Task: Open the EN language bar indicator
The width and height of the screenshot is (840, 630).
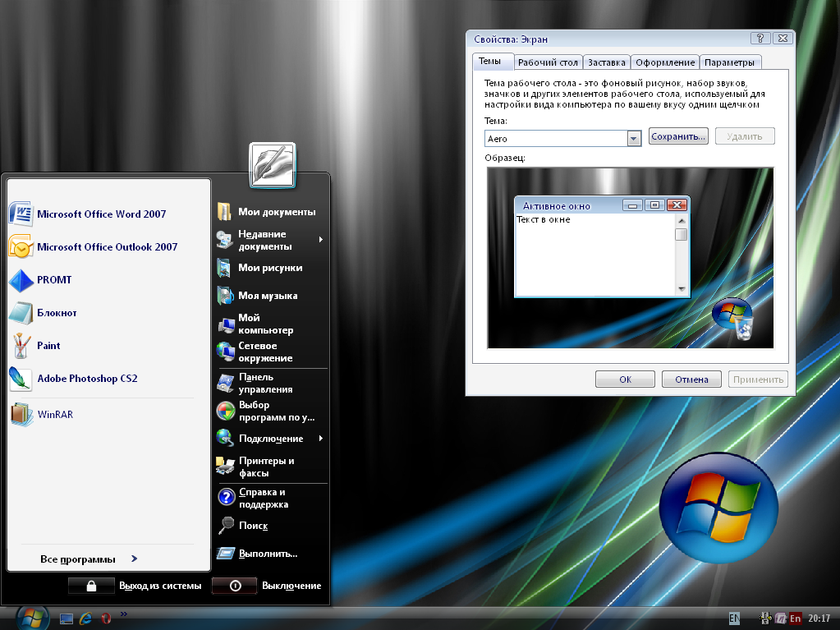Action: click(734, 619)
